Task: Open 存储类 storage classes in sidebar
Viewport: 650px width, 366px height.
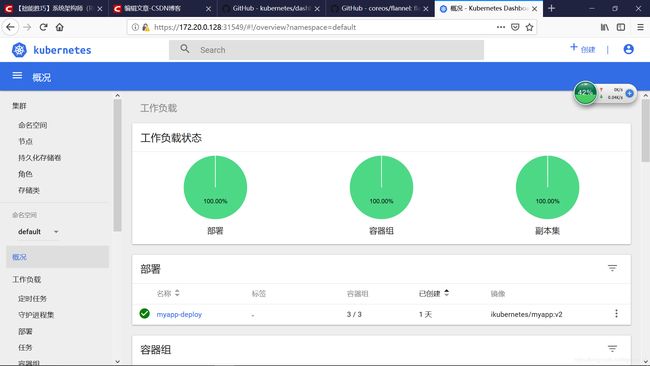Action: (x=29, y=190)
